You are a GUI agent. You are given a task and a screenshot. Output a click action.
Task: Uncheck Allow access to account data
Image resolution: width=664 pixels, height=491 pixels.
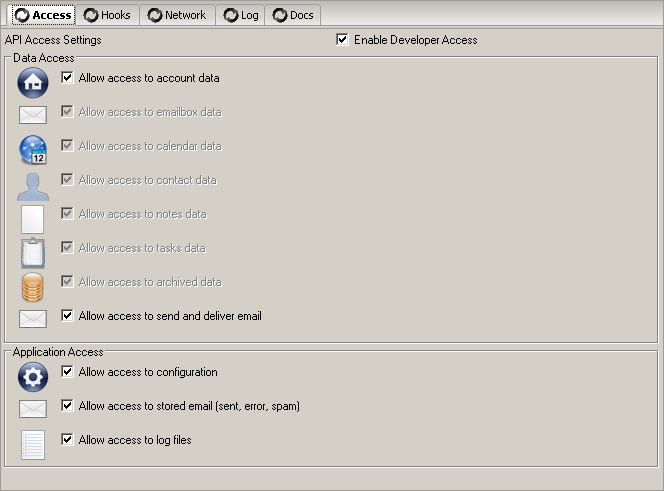[67, 78]
